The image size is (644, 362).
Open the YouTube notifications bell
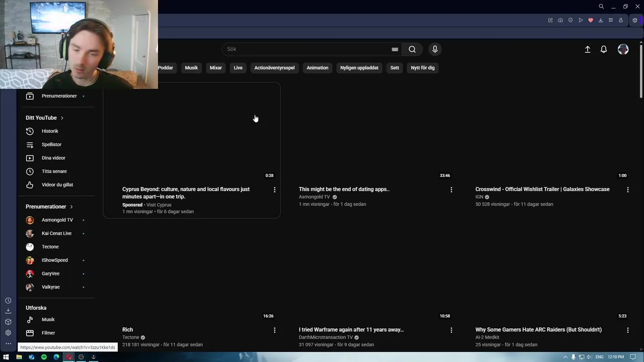point(604,49)
